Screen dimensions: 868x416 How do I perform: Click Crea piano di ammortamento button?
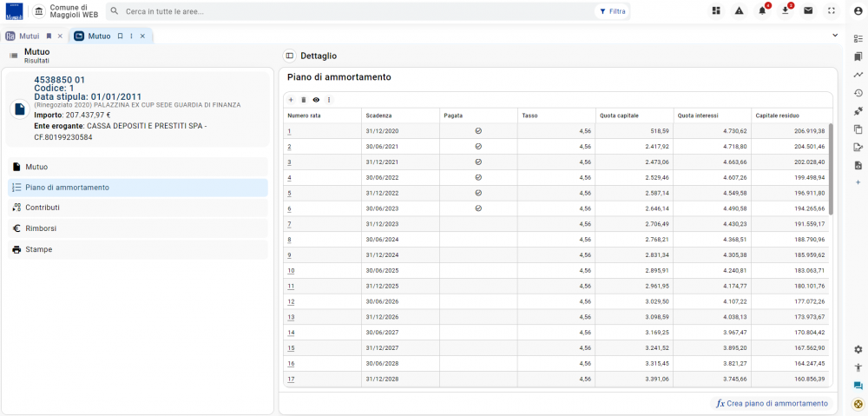(772, 403)
